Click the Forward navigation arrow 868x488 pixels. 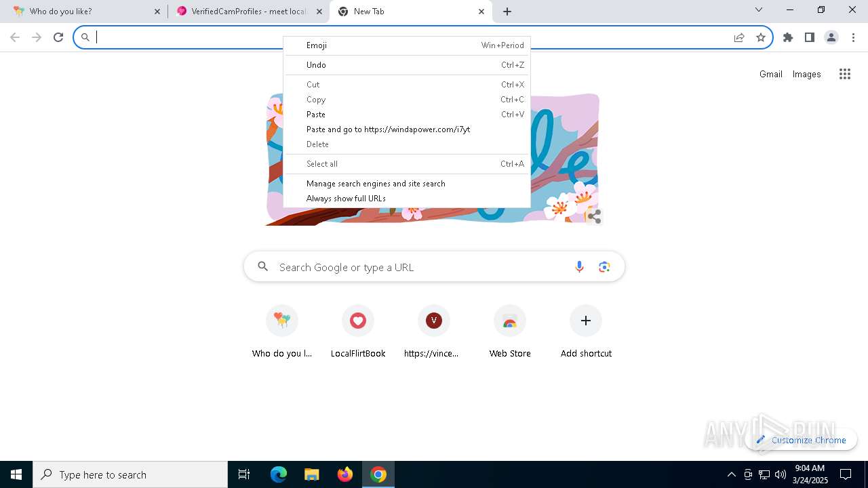pos(37,37)
